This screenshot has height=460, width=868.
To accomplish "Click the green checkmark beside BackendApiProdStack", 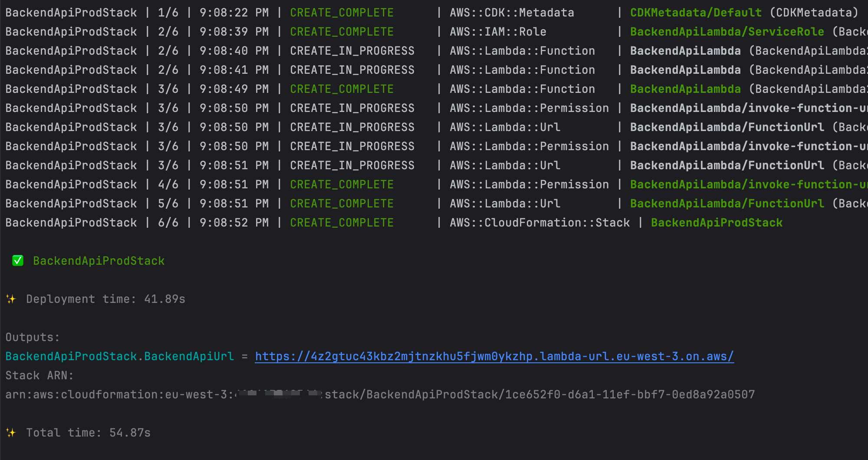I will pos(17,260).
